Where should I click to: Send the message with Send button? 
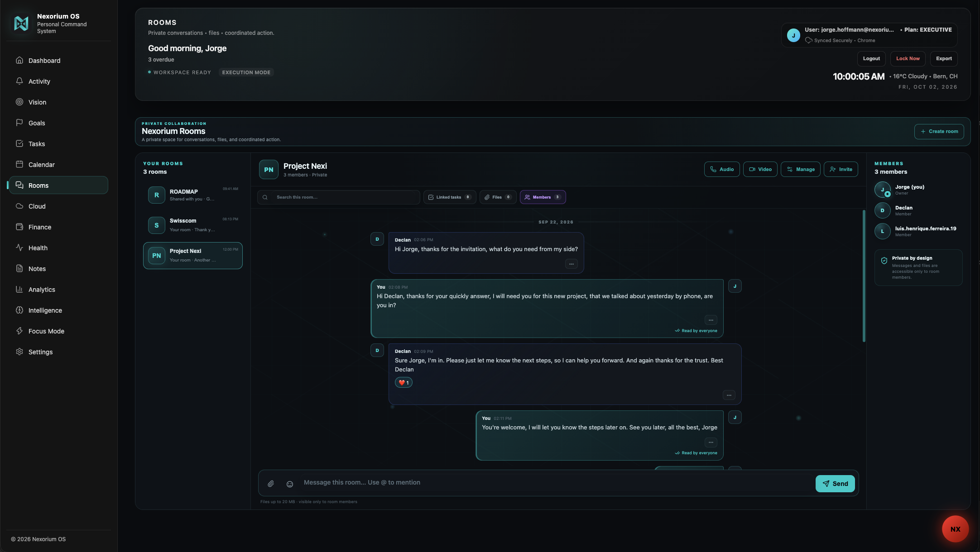[835, 484]
